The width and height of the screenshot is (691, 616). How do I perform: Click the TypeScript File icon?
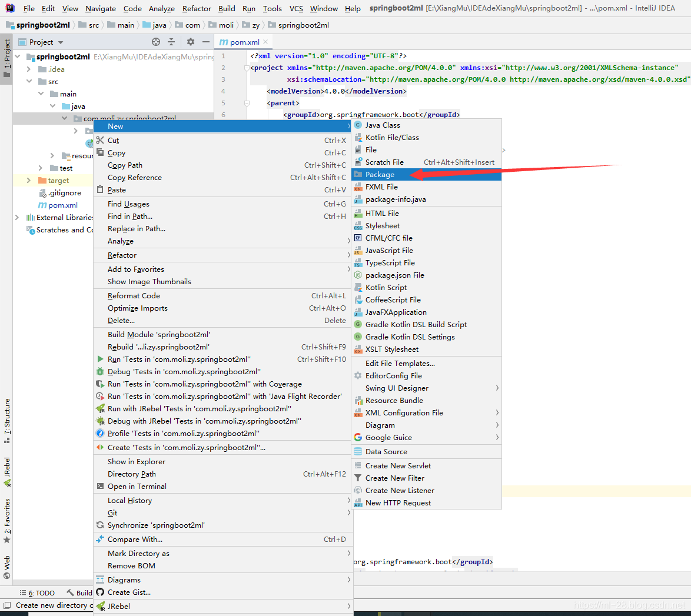click(358, 262)
